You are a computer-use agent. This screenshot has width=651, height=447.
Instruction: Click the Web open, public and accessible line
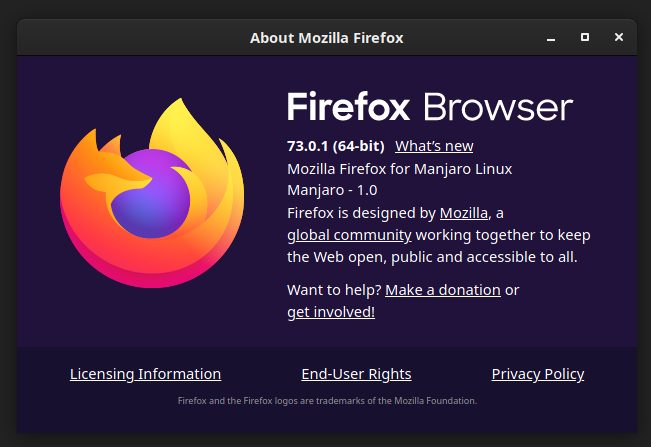click(432, 257)
